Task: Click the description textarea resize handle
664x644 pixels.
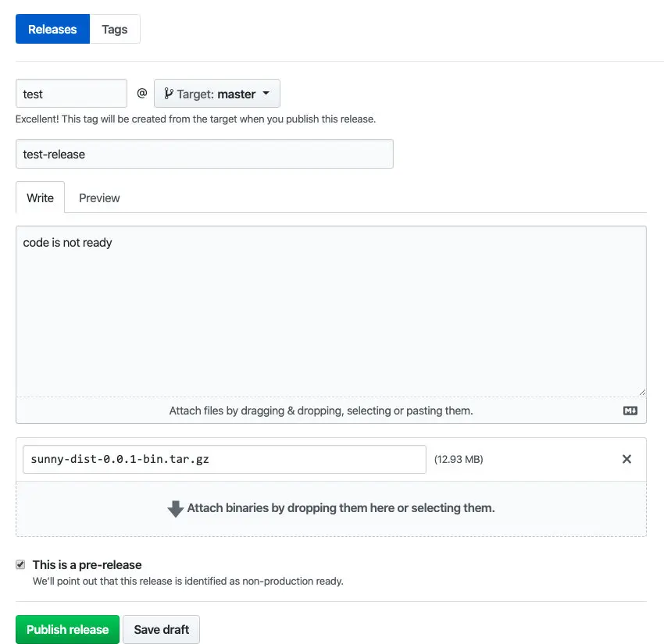Action: click(641, 392)
